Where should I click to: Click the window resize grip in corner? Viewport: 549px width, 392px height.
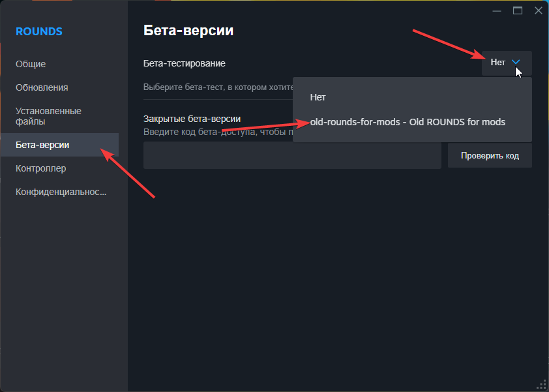pyautogui.click(x=541, y=385)
